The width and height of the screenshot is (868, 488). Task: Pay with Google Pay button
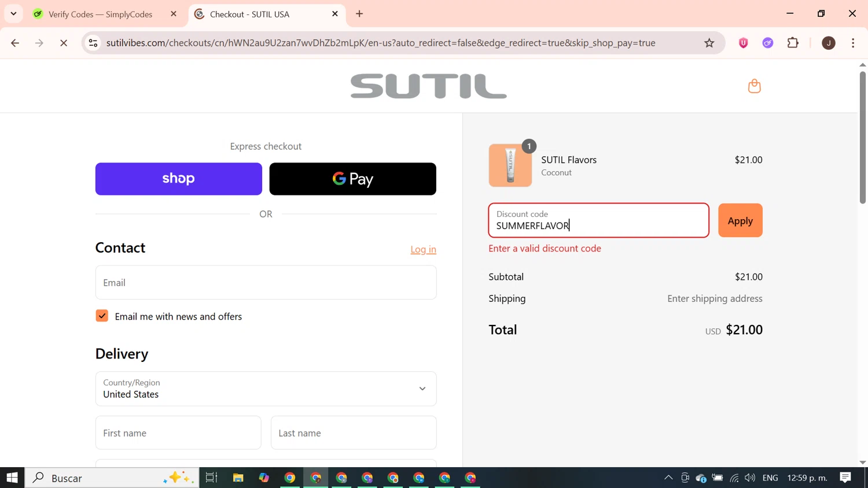[353, 179]
